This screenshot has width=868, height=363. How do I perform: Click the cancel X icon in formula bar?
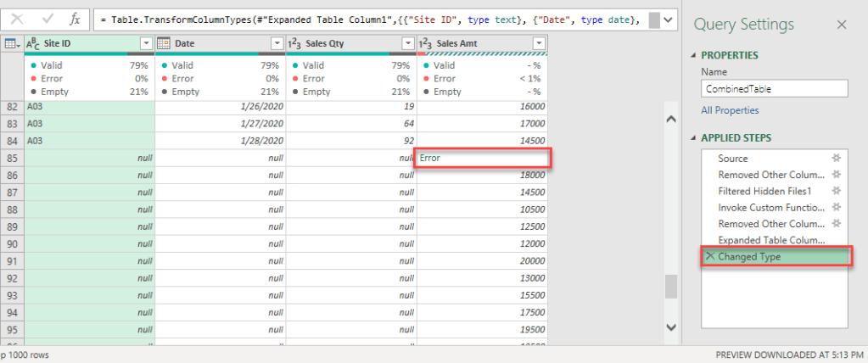click(x=17, y=19)
